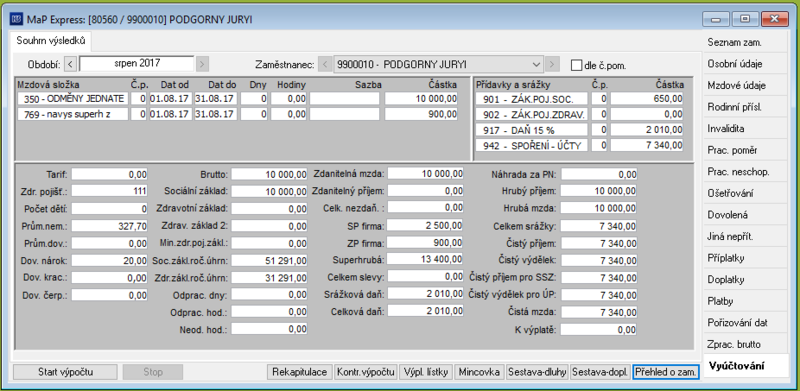This screenshot has height=391, width=800.
Task: Click the Stop button
Action: click(x=153, y=372)
